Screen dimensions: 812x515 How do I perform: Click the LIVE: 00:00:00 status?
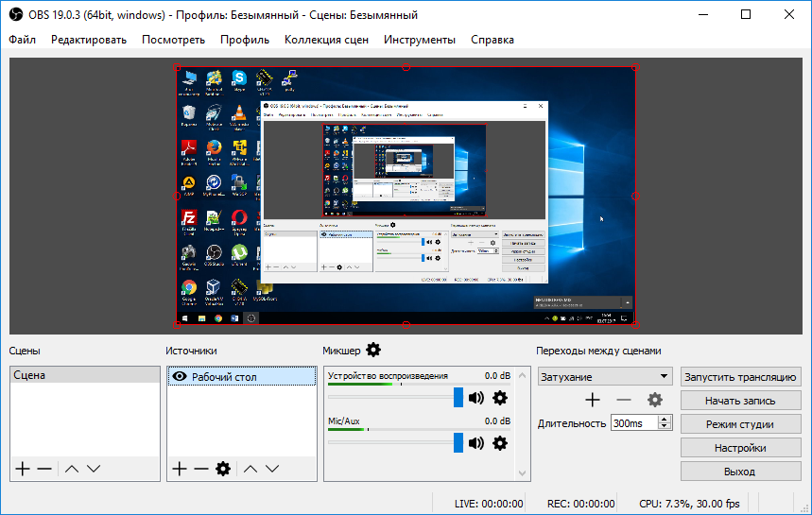489,504
